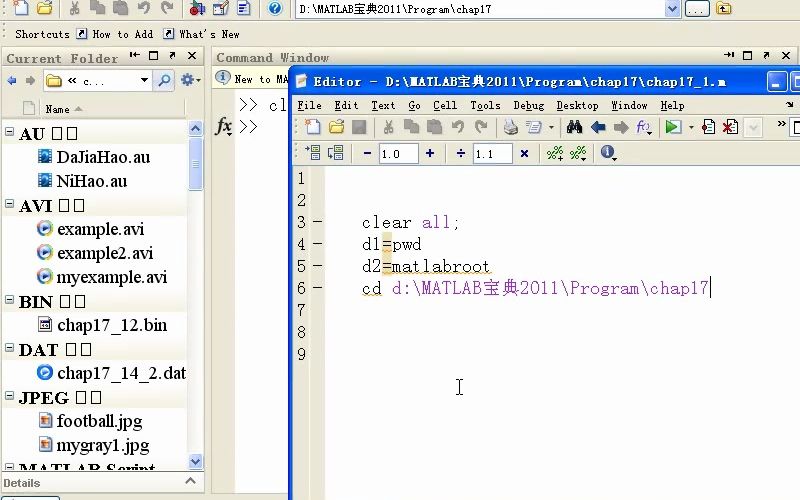The width and height of the screenshot is (800, 500).
Task: Click the cell mode info icon
Action: [608, 153]
